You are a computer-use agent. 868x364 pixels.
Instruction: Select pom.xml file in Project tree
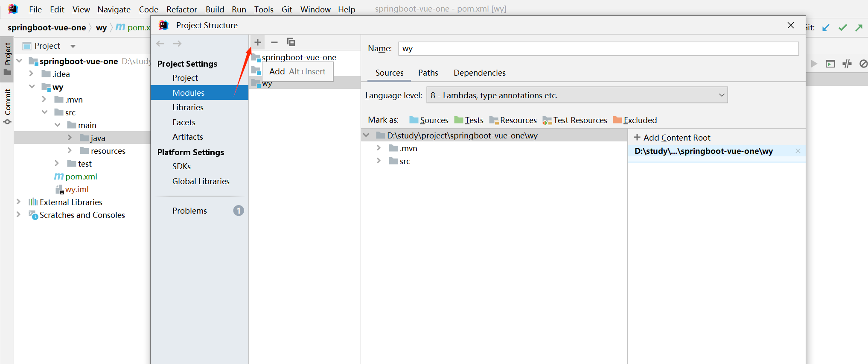(81, 176)
